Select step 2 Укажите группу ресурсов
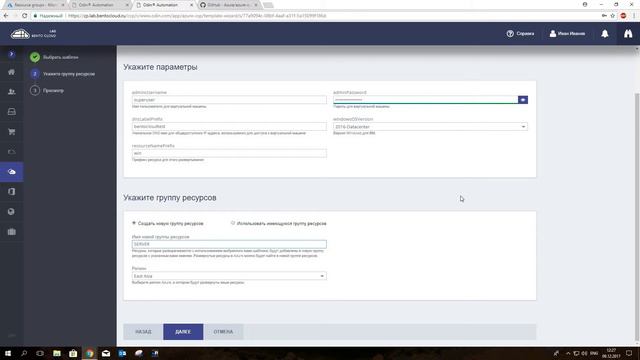 coord(62,74)
